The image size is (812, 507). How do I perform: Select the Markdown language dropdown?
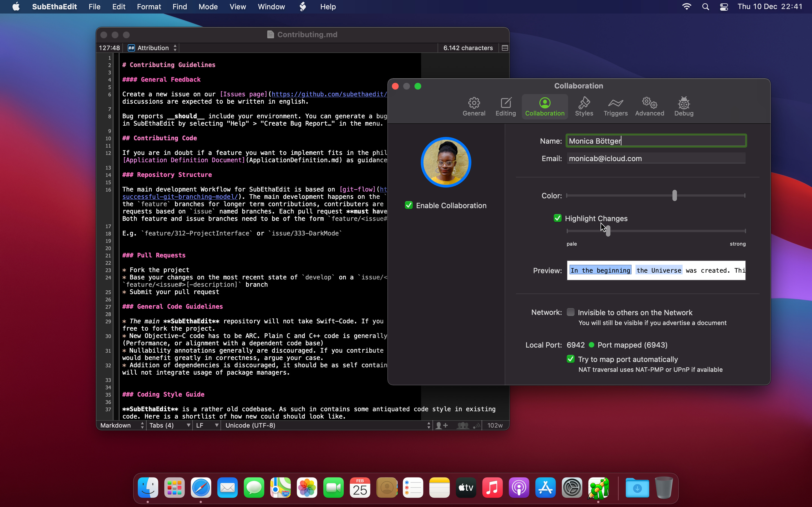tap(121, 425)
